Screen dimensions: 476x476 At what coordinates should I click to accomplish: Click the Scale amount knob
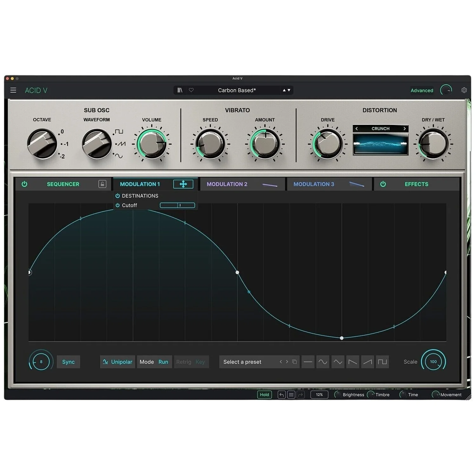coord(433,362)
